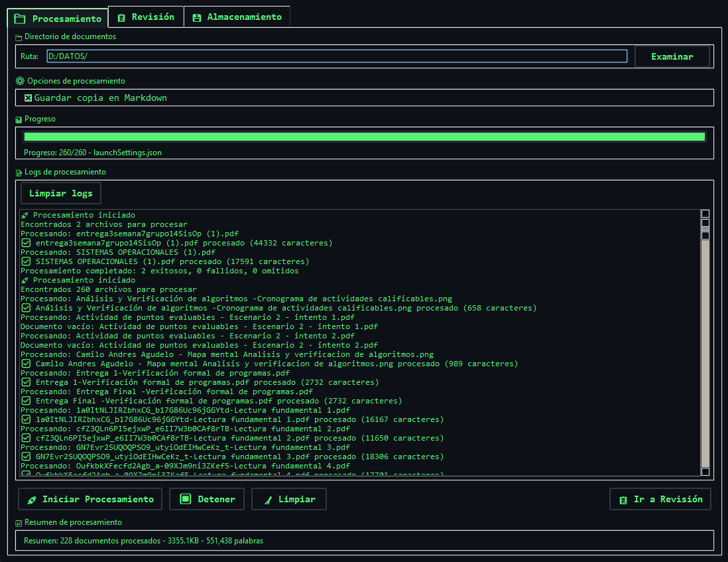Click checkmark icon for Entrega 1-Verificación procesado line

(26, 382)
